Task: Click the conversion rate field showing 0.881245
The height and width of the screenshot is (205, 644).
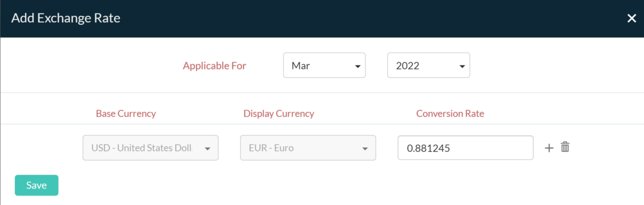Action: pos(465,148)
